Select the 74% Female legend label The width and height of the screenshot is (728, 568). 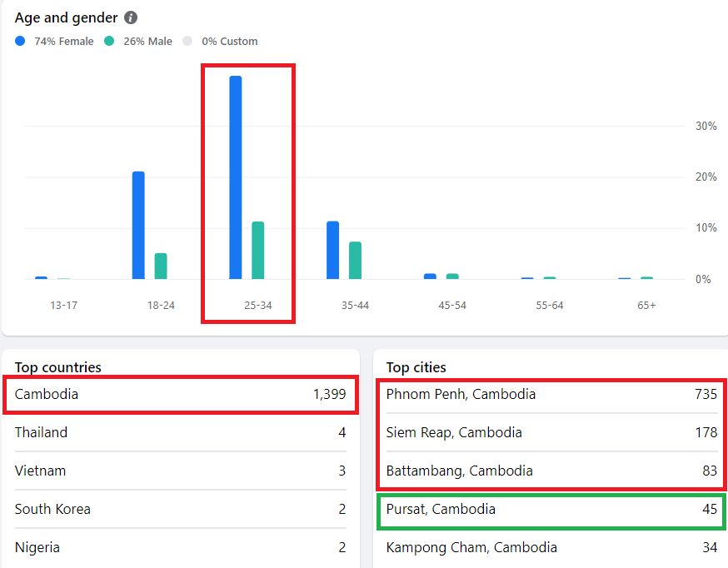(x=63, y=42)
